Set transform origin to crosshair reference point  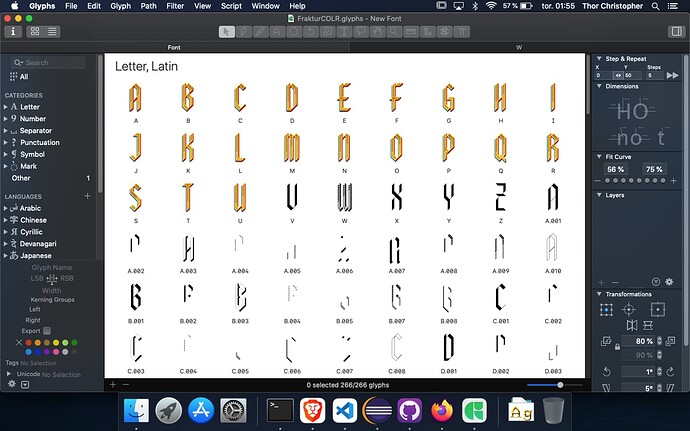[x=628, y=310]
